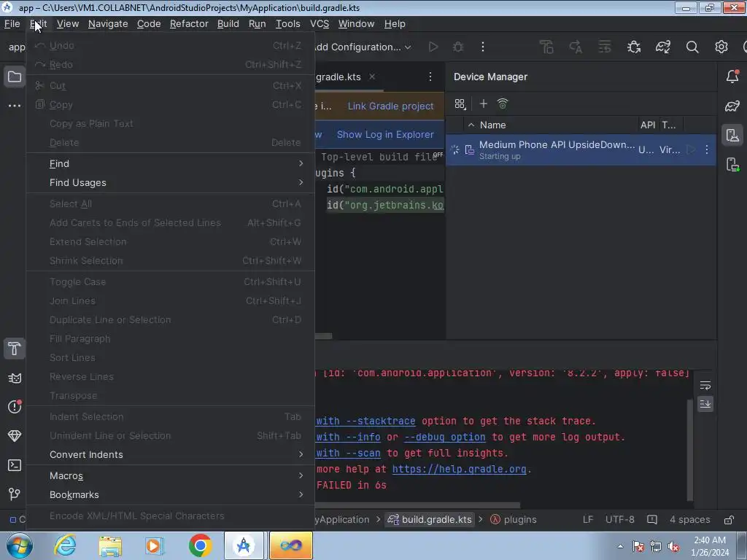This screenshot has height=560, width=747.
Task: Open the Problems tool window icon
Action: click(x=15, y=407)
